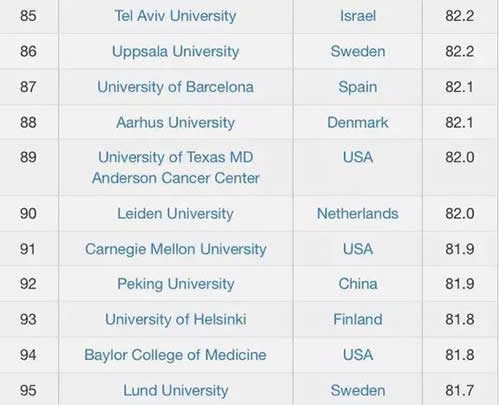Select the Denmark country link
The image size is (500, 405).
pos(358,122)
